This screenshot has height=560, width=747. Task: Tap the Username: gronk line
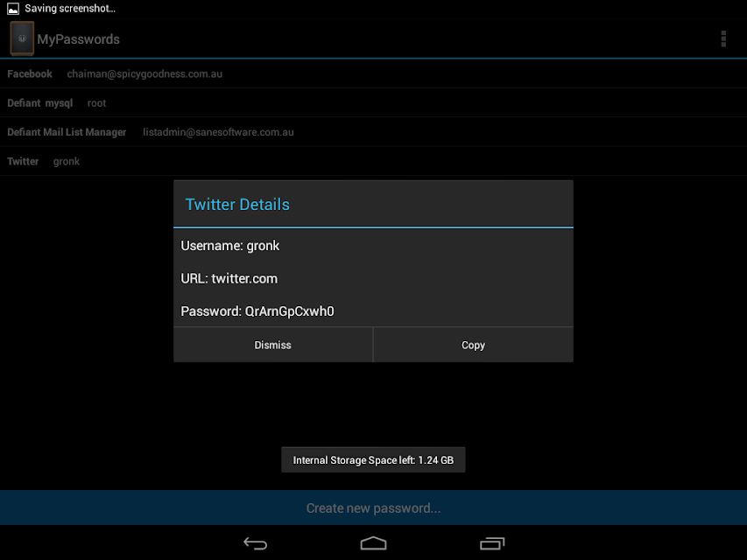point(230,246)
